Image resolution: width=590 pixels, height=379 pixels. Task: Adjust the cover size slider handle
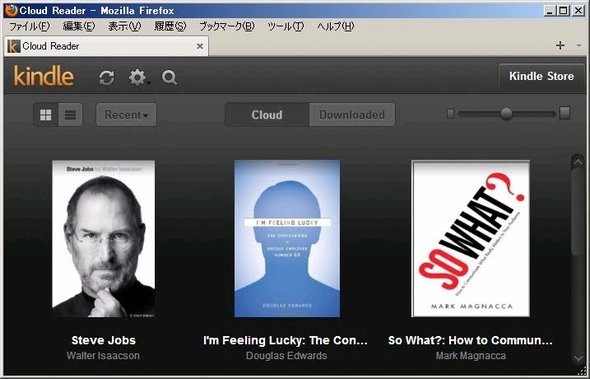click(x=506, y=113)
